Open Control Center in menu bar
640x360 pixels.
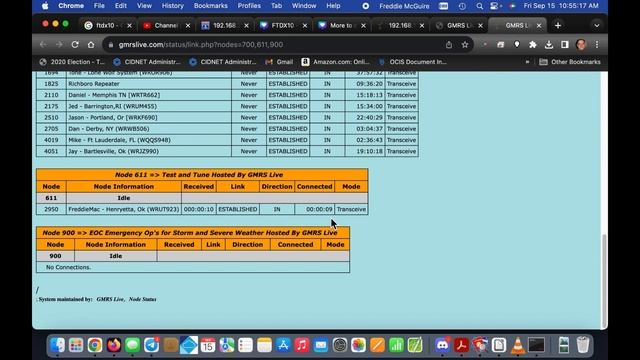(x=495, y=6)
